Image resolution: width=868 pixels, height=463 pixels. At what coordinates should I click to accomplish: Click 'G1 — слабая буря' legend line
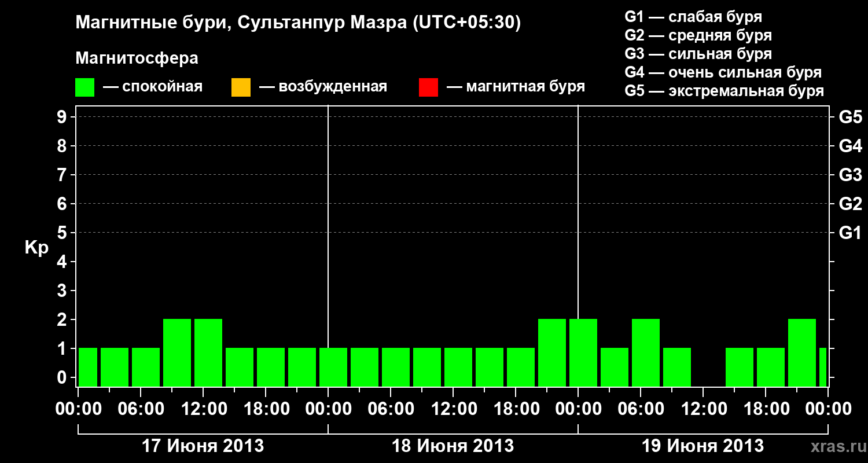[x=693, y=17]
